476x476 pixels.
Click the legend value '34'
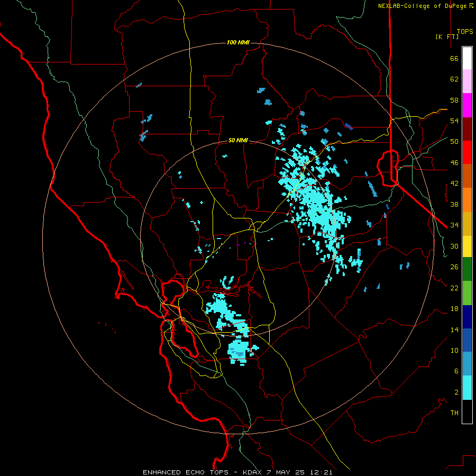tap(454, 225)
